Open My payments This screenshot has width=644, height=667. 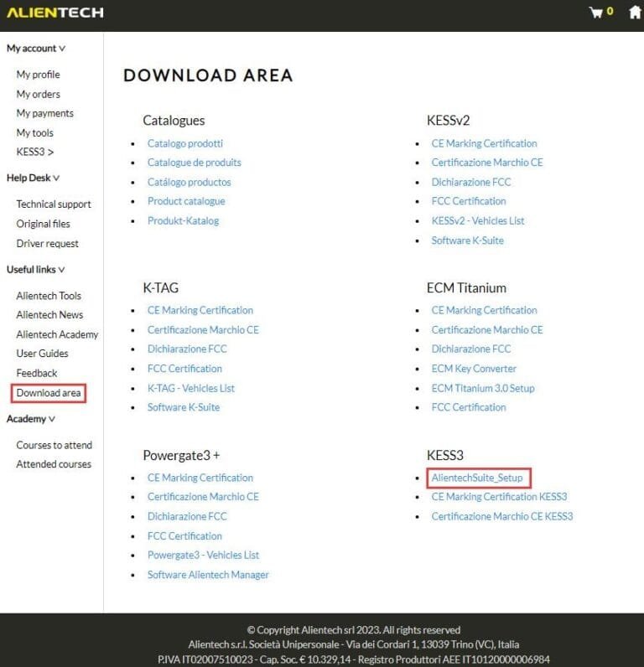click(45, 113)
